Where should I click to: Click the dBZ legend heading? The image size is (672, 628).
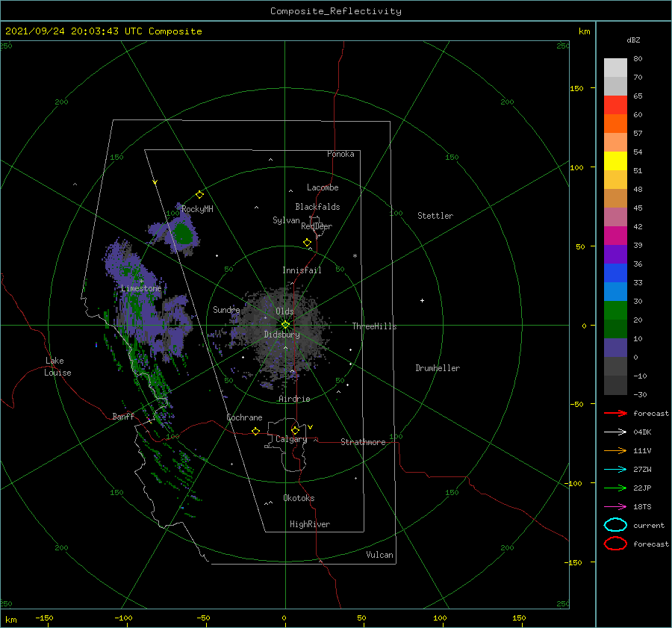pos(633,40)
